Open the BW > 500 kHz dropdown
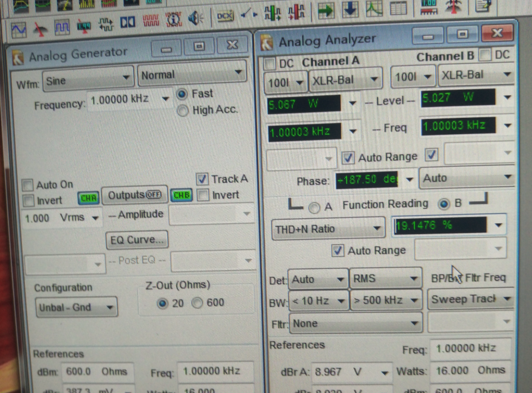 click(x=386, y=300)
